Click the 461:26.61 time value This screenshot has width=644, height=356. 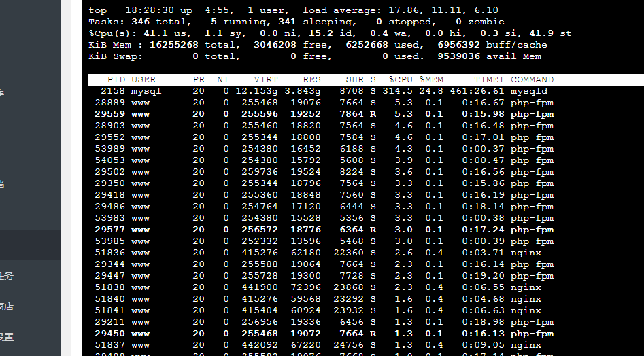click(x=477, y=91)
